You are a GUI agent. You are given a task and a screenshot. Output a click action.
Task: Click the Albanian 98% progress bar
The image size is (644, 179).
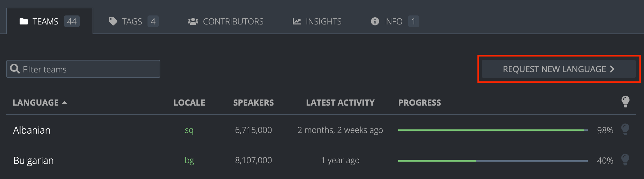coord(493,130)
